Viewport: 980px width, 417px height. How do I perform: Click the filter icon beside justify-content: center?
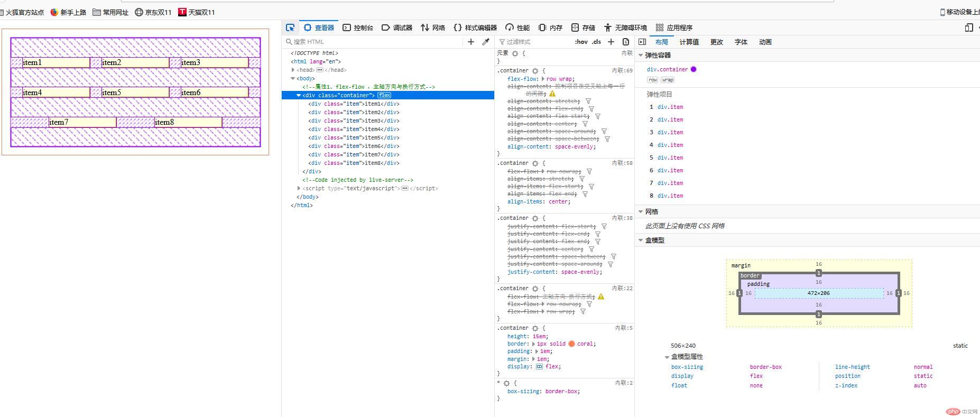591,249
